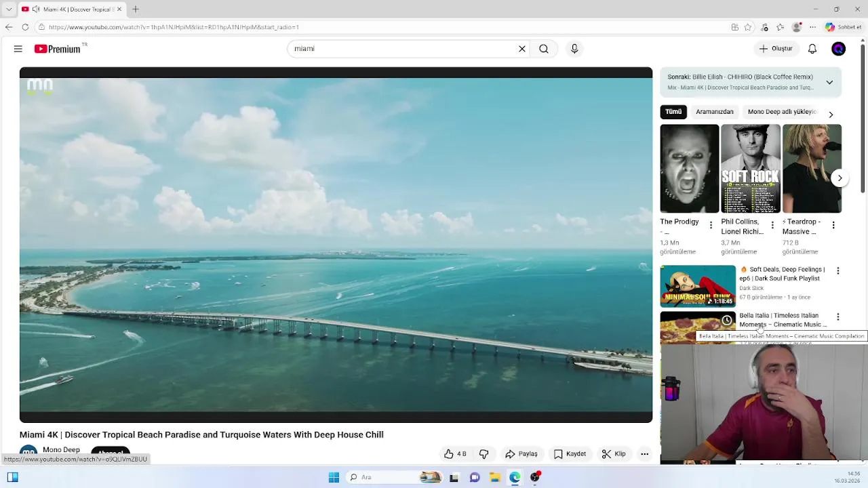
Task: Open Copilot Sohbet et button
Action: (x=844, y=27)
